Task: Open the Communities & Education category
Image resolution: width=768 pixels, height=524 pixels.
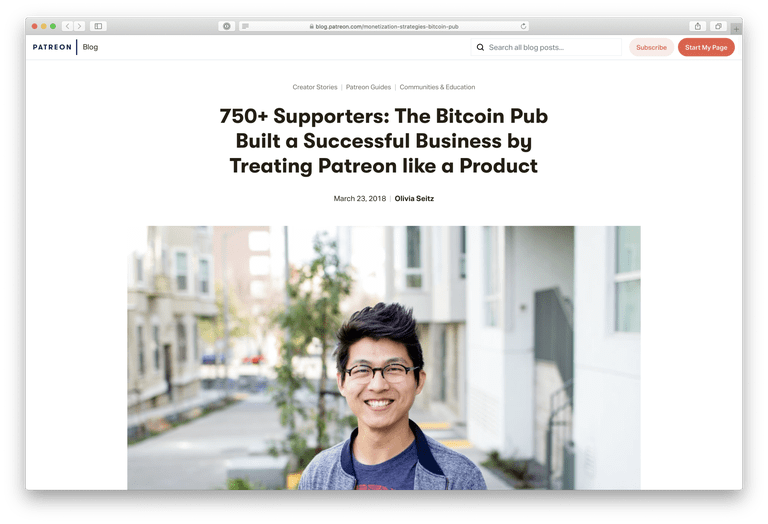Action: 437,87
